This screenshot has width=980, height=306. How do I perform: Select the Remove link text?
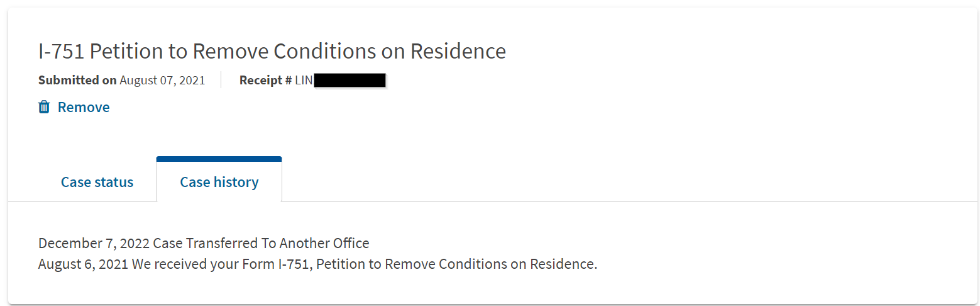84,107
